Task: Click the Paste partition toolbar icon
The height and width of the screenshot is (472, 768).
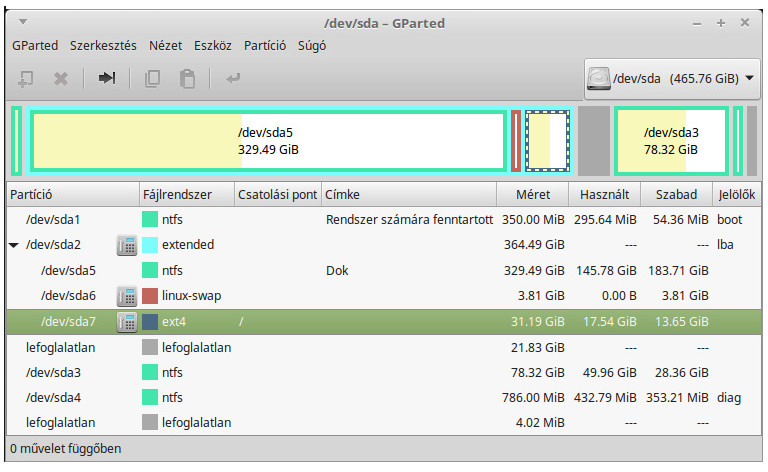Action: point(187,78)
